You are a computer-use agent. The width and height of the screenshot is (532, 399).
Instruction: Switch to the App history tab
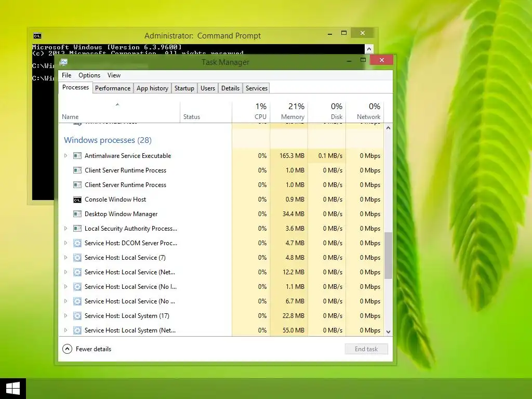[x=152, y=88]
